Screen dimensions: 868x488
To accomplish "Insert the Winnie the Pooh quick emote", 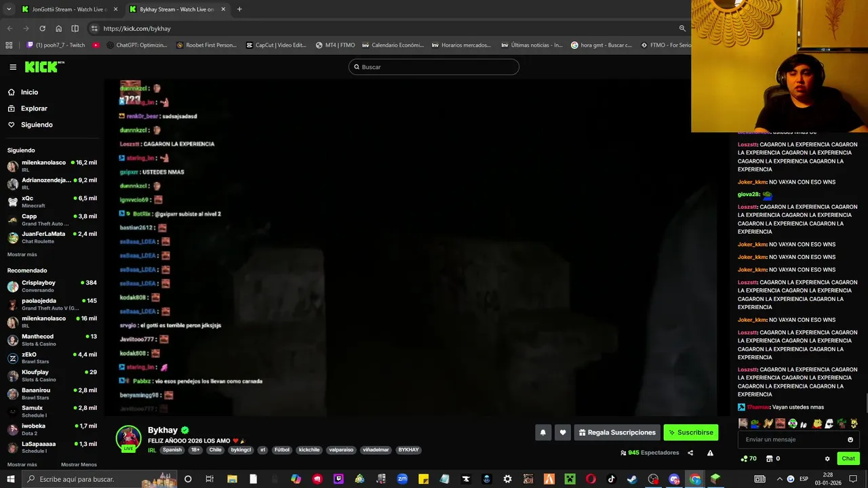I will coord(816,424).
